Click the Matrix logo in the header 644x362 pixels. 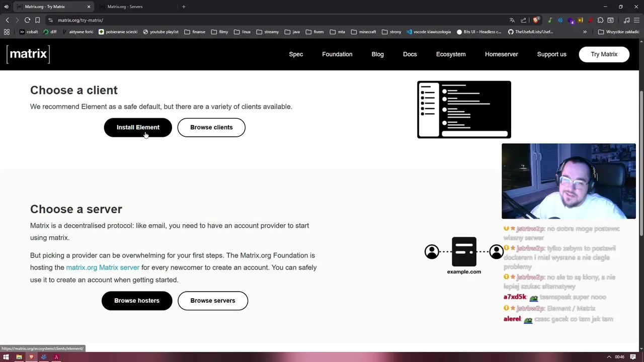tap(28, 54)
